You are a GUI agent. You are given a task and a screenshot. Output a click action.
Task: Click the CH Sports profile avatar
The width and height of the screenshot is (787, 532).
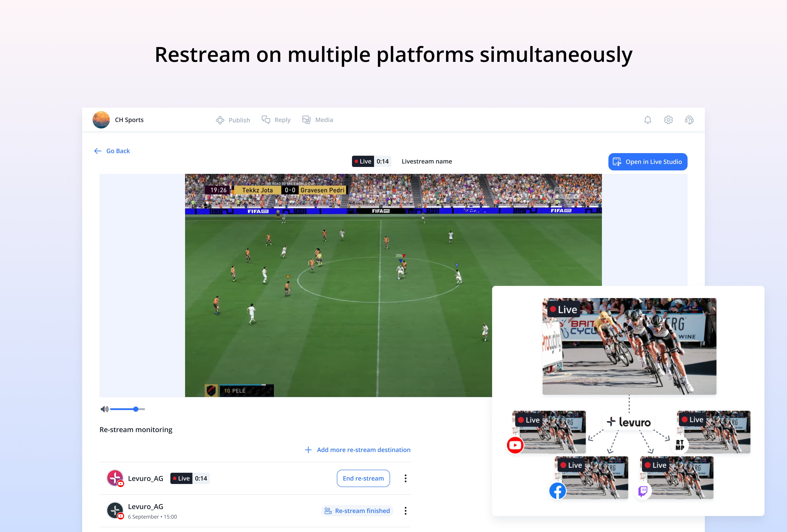101,120
